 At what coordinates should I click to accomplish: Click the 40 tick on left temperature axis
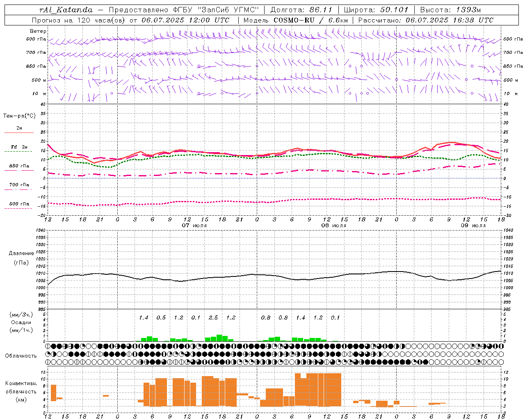43,104
